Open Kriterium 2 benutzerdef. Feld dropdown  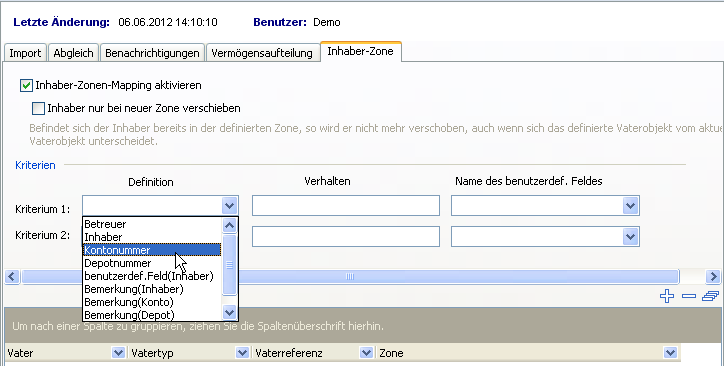coord(630,237)
